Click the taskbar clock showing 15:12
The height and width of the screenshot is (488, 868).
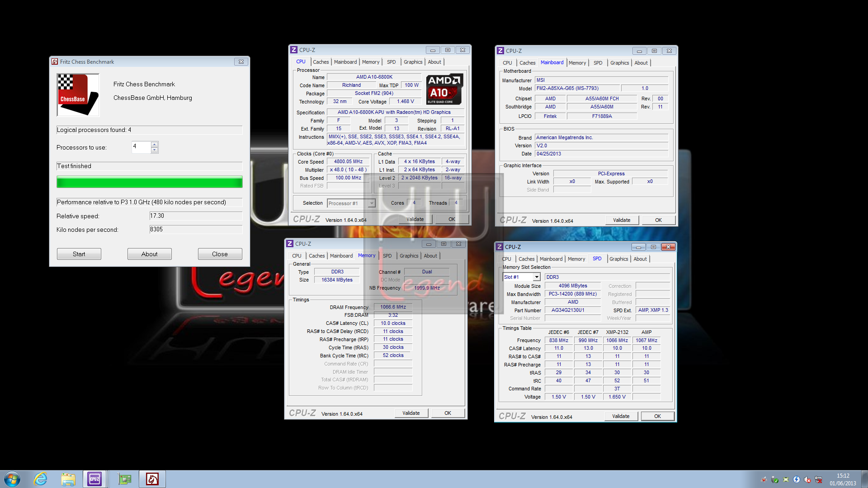coord(843,479)
